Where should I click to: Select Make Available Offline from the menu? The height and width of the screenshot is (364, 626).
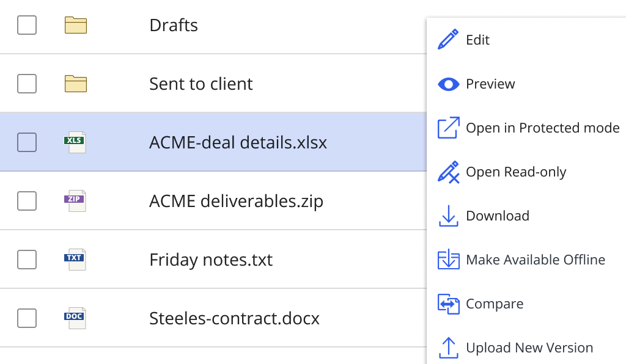coord(535,260)
